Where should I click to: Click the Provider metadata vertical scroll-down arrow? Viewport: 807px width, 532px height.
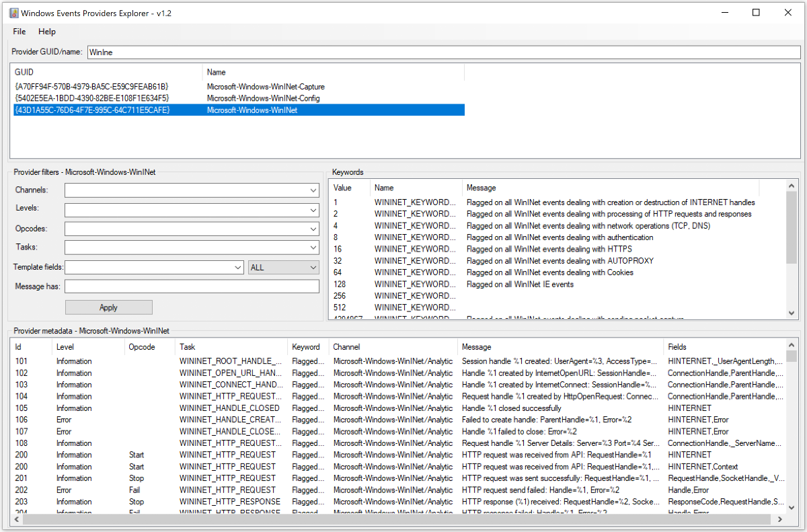[x=791, y=508]
